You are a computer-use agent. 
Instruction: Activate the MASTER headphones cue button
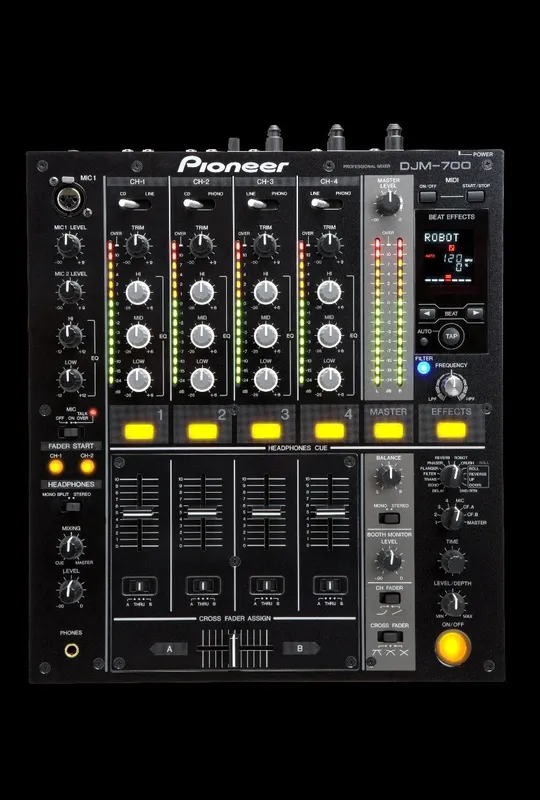pos(388,431)
